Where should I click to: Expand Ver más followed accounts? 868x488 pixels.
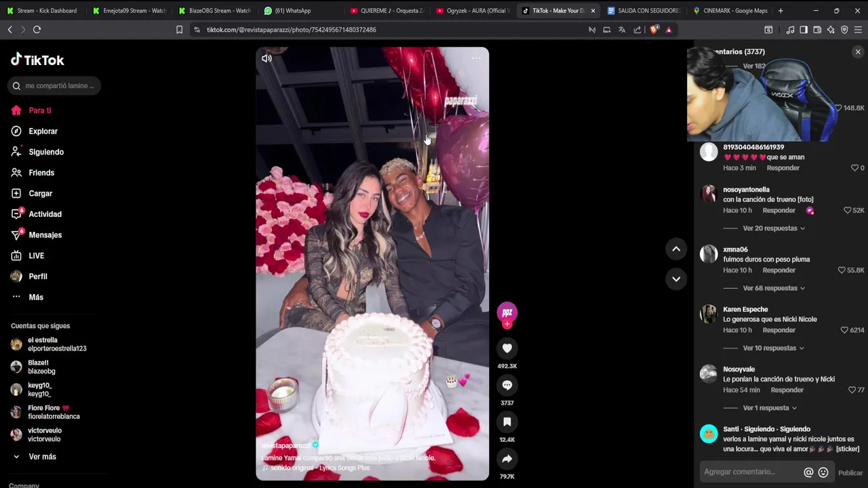click(x=34, y=457)
